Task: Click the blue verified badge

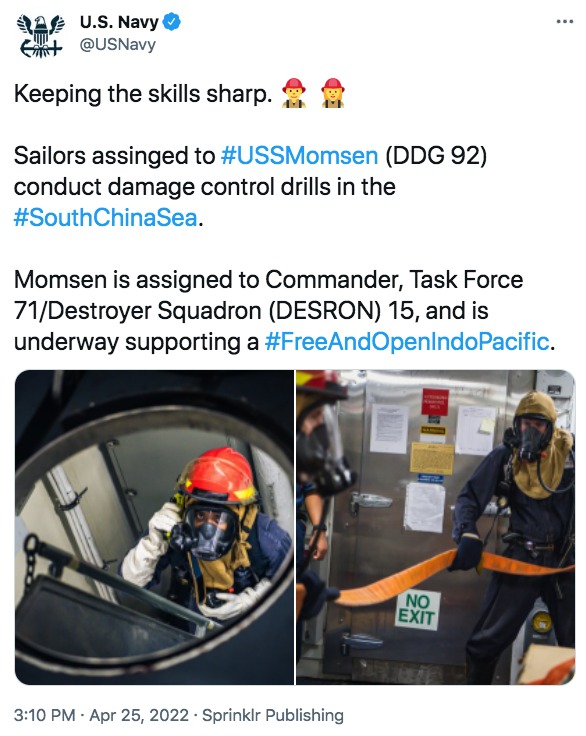Action: (172, 22)
